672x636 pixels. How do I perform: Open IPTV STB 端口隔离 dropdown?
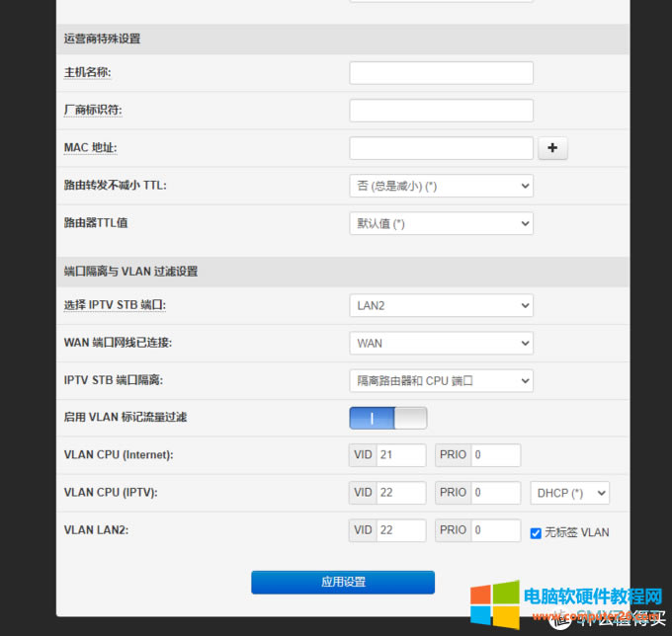point(441,381)
